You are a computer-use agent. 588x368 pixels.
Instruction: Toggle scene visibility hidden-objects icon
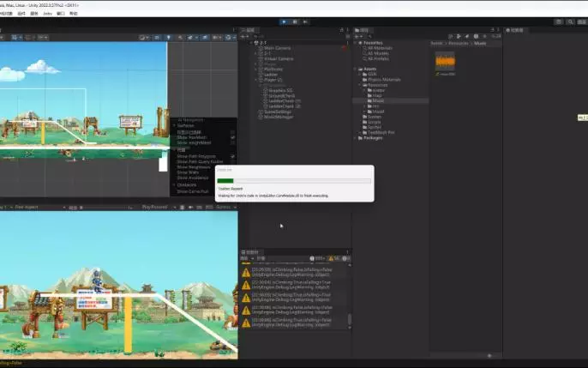coord(205,37)
